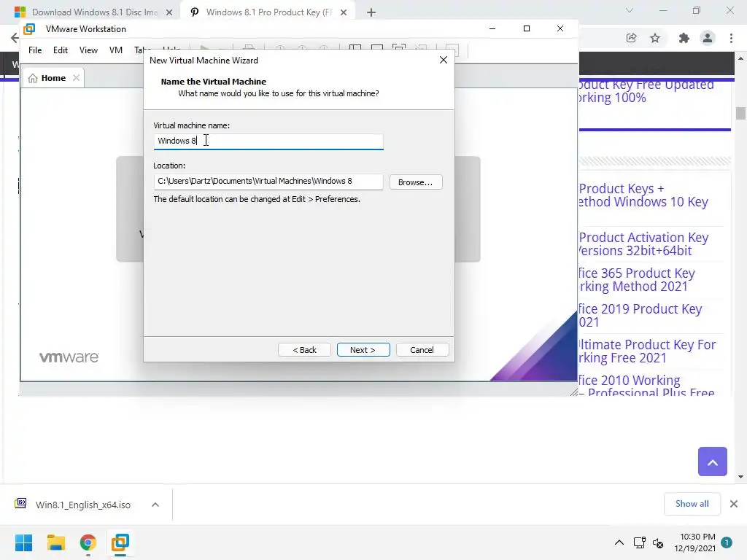Open Chrome tab search chevron
The image size is (747, 560).
tap(630, 10)
